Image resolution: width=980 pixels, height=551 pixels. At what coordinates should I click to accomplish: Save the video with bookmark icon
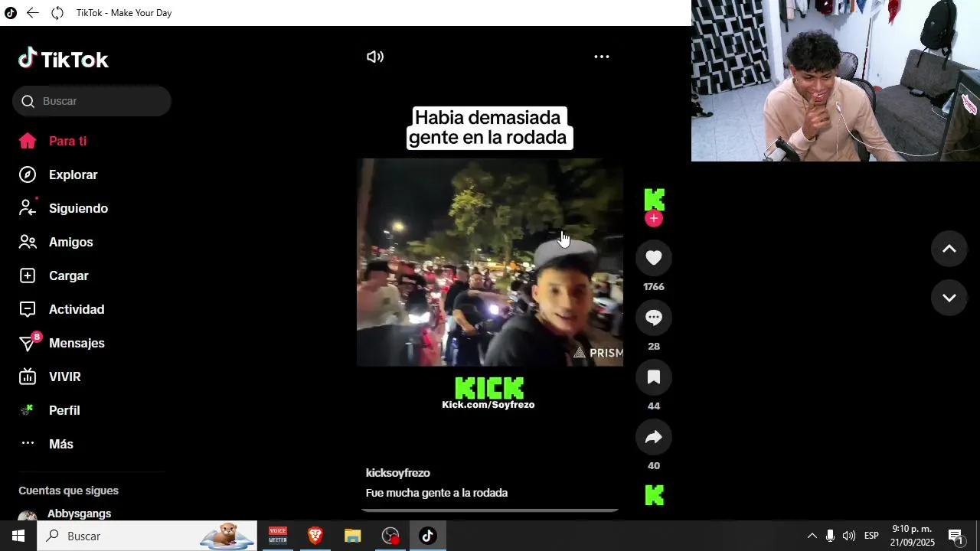[x=654, y=377]
